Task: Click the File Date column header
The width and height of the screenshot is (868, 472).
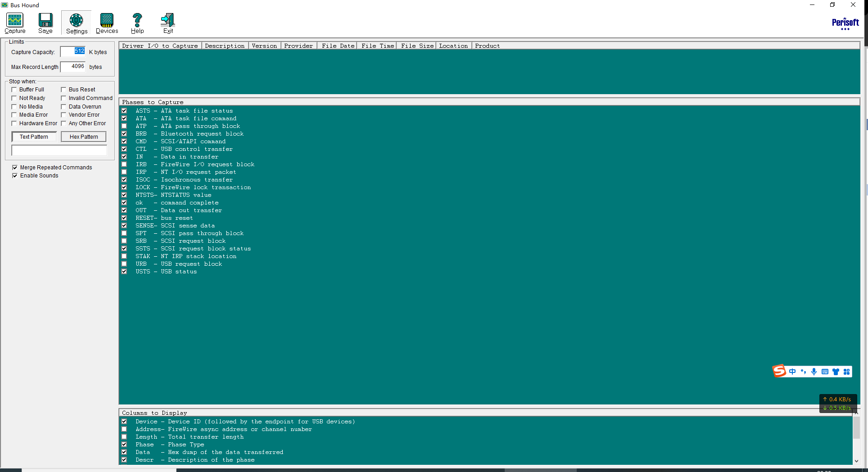Action: point(338,45)
